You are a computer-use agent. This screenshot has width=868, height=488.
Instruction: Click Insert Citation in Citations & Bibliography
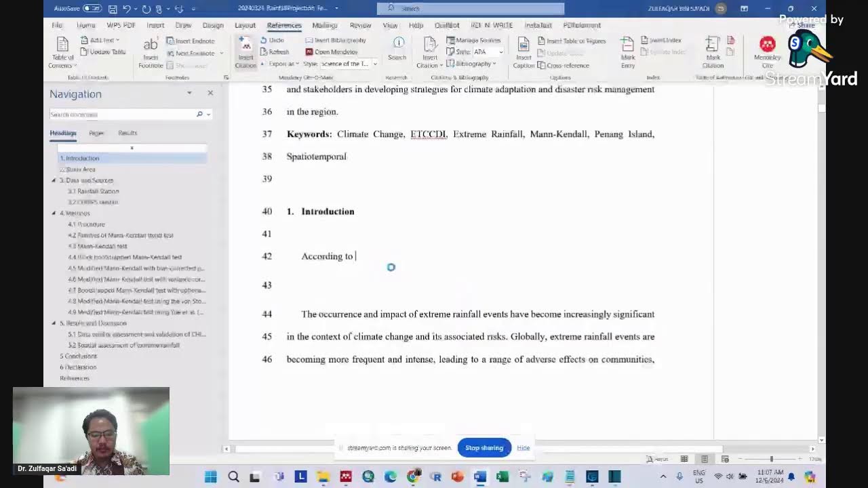429,52
